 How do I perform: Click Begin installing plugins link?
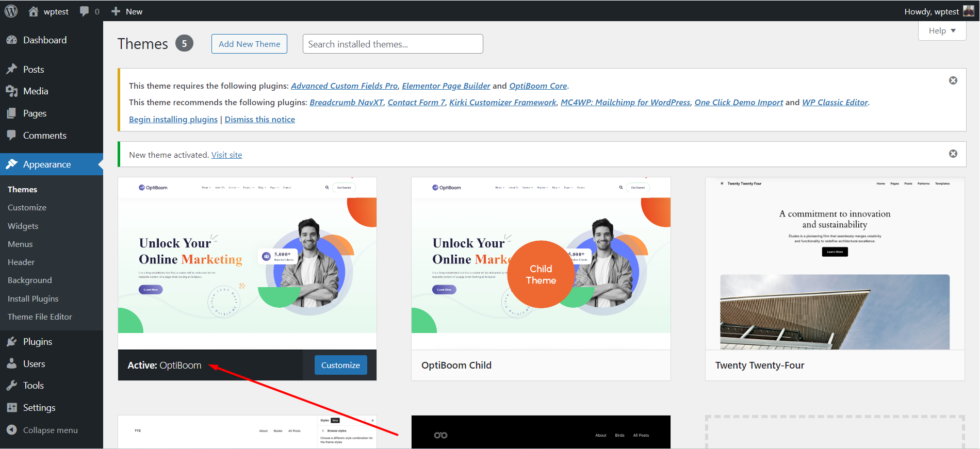click(173, 119)
